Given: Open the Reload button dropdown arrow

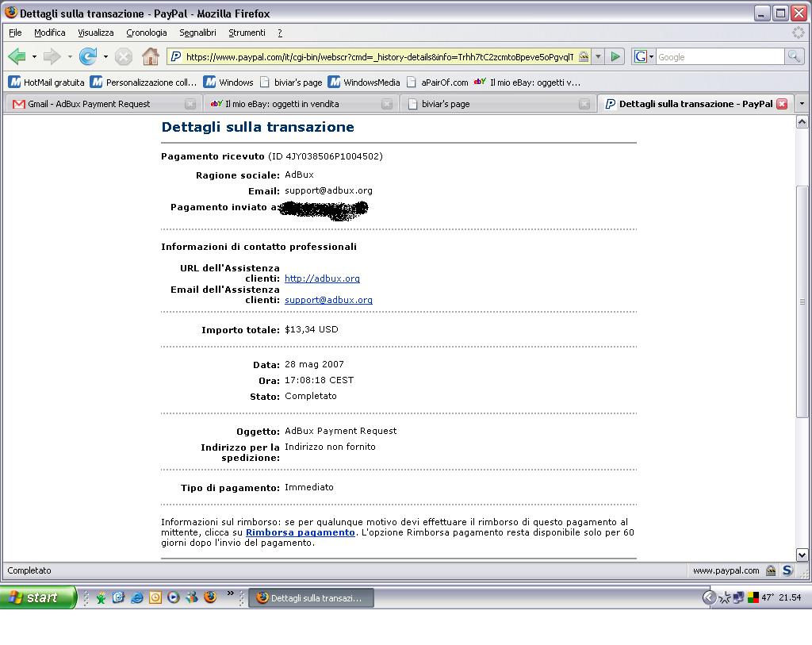Looking at the screenshot, I should pos(105,56).
